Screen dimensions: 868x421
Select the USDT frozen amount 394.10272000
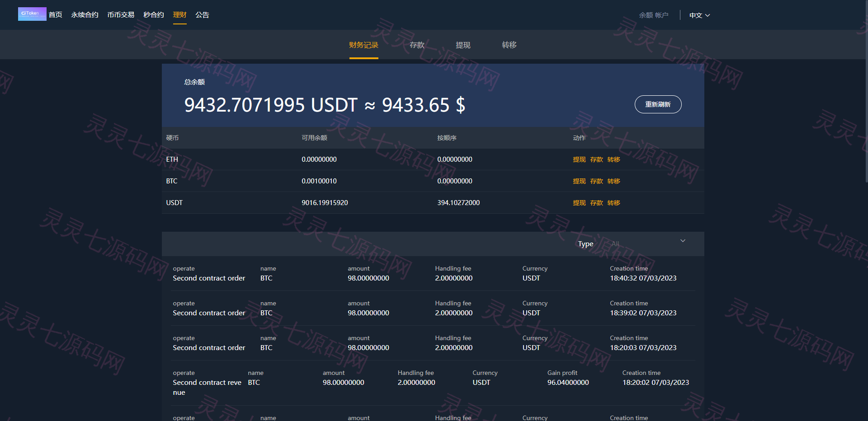click(x=458, y=203)
